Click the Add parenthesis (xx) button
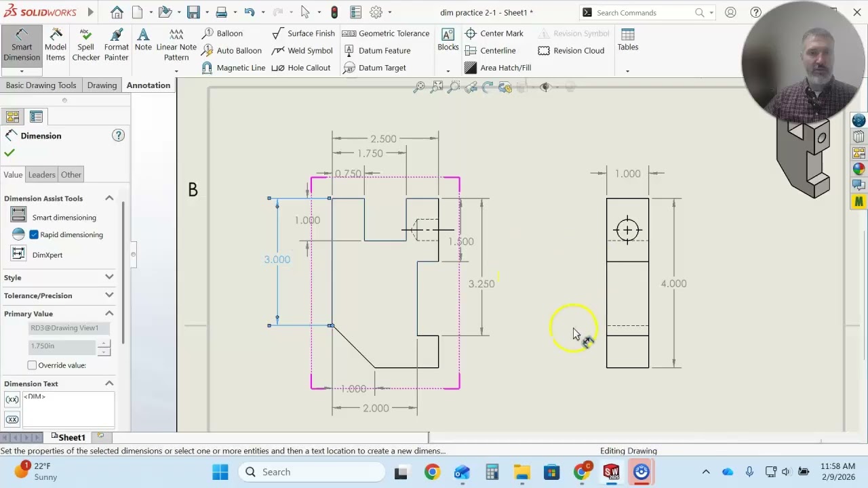The width and height of the screenshot is (868, 488). [x=12, y=399]
